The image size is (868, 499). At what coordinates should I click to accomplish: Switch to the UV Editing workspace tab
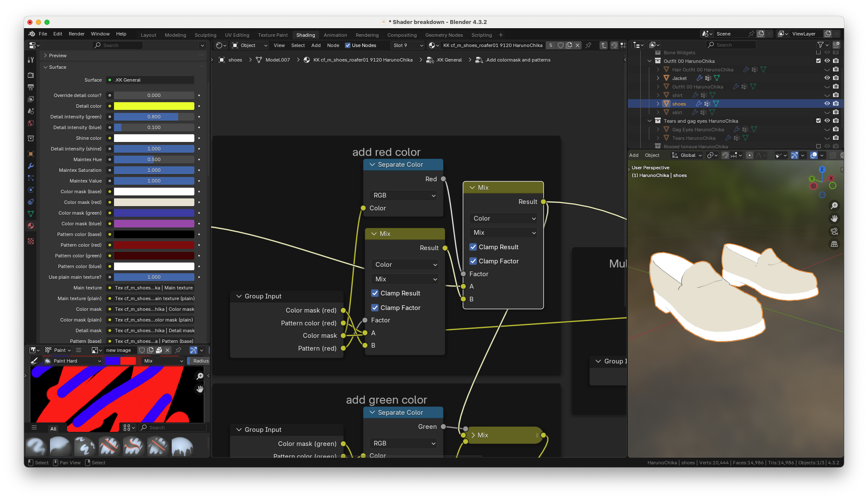click(x=237, y=35)
